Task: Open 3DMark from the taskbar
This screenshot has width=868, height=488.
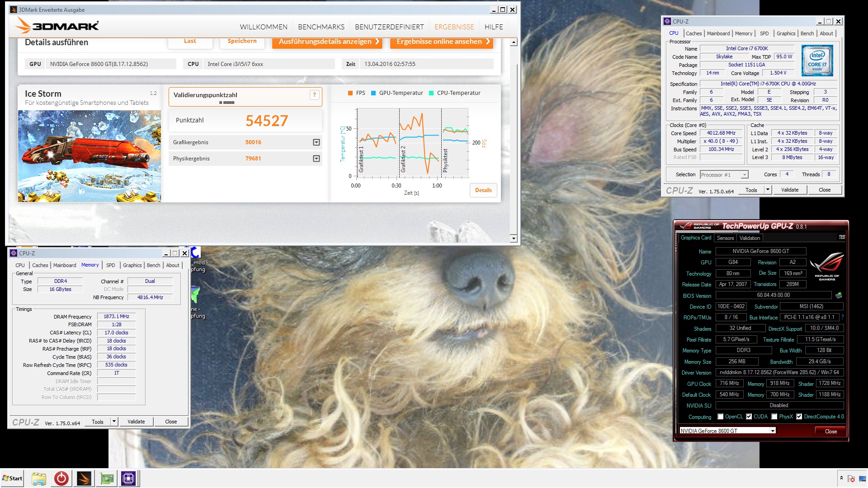Action: (84, 479)
